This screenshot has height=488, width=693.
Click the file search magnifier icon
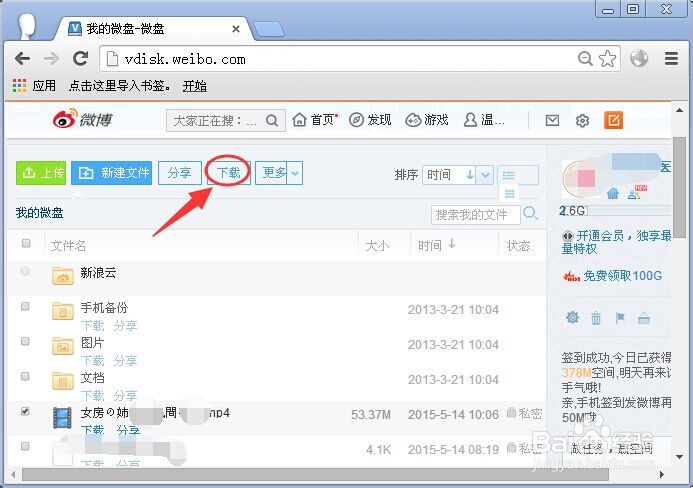click(x=530, y=214)
